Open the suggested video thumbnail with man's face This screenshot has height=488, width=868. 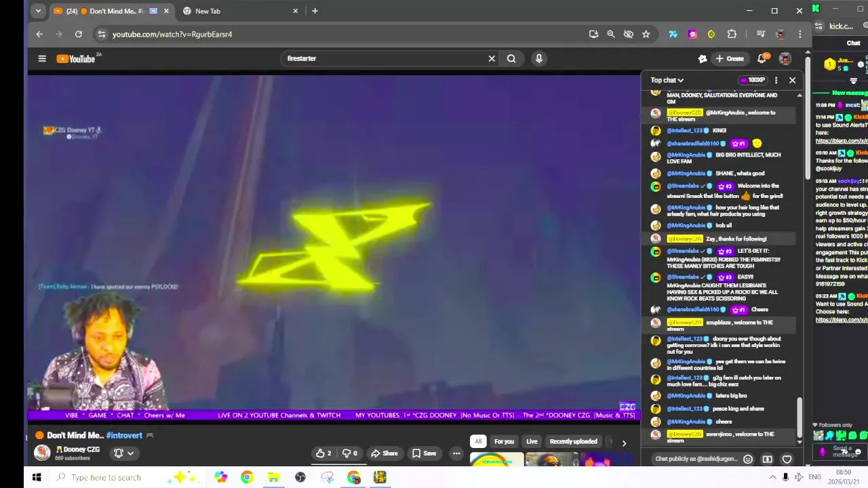point(551,460)
